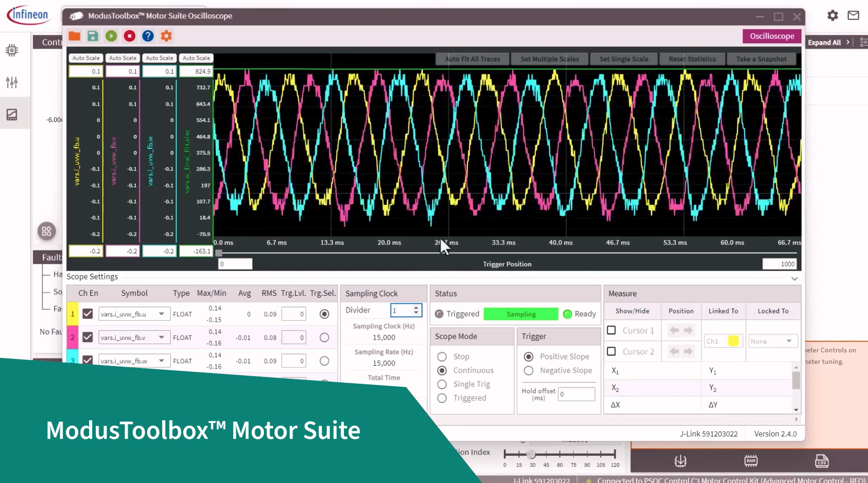Click Take a Snapshot button

point(761,59)
